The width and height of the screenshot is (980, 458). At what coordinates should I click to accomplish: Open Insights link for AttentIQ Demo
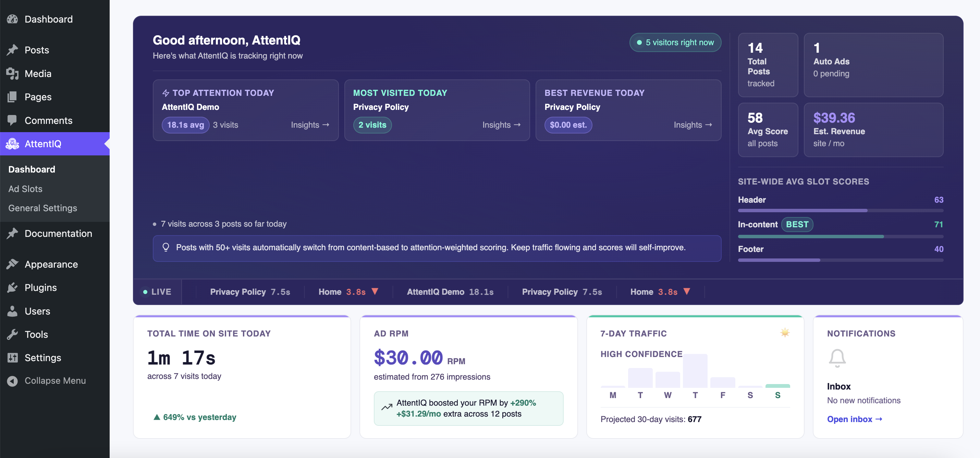[310, 125]
